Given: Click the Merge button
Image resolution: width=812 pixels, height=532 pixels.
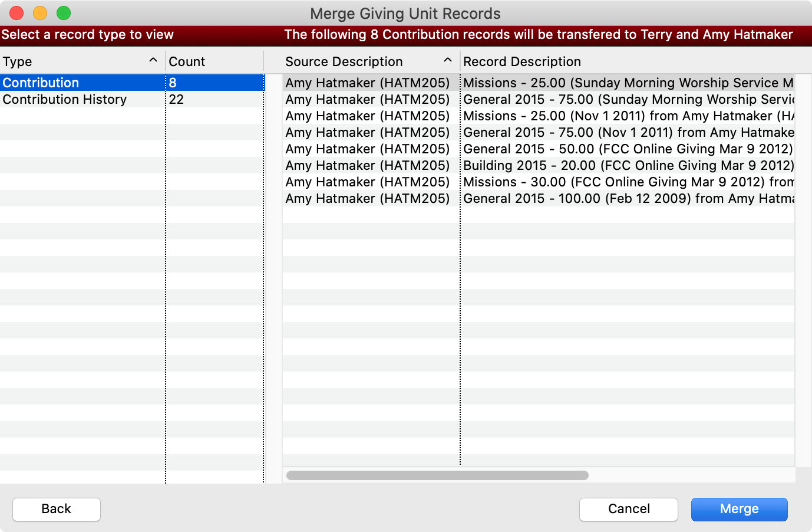Looking at the screenshot, I should click(739, 509).
